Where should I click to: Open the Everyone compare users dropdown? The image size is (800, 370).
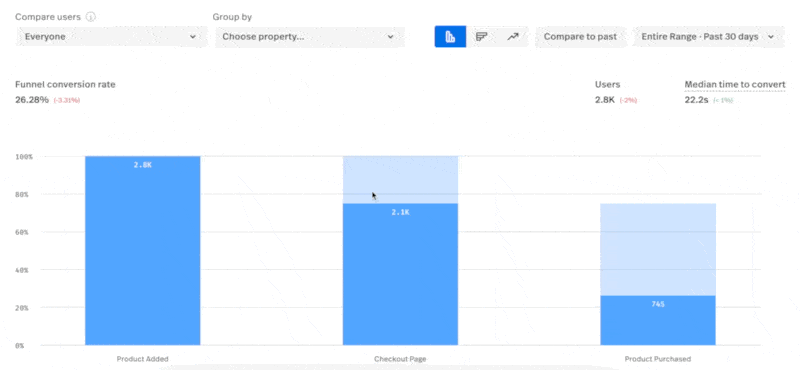pyautogui.click(x=111, y=37)
